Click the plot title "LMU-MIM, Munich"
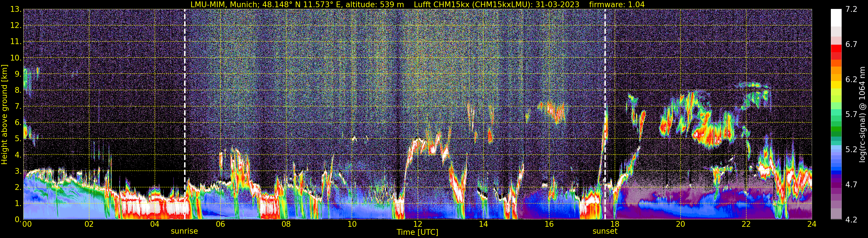This screenshot has height=238, width=868. coord(224,4)
